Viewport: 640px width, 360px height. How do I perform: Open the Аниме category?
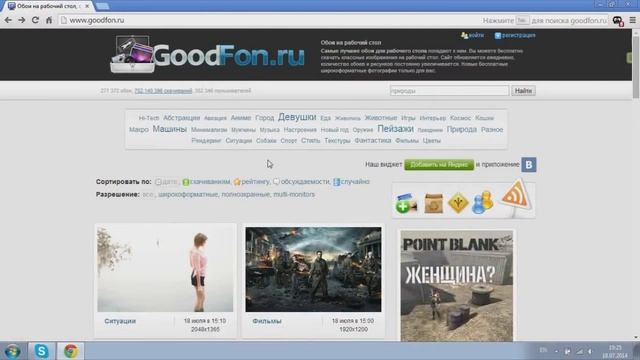coord(241,118)
